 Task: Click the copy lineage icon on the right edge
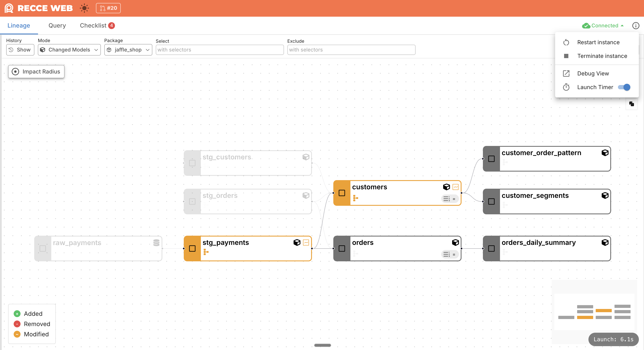coord(632,104)
